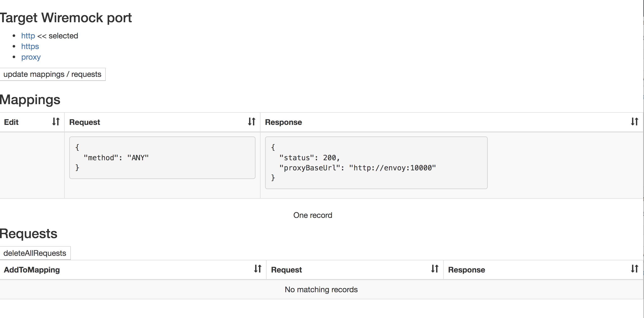Click sort icon in Mappings Edit column

[x=56, y=122]
